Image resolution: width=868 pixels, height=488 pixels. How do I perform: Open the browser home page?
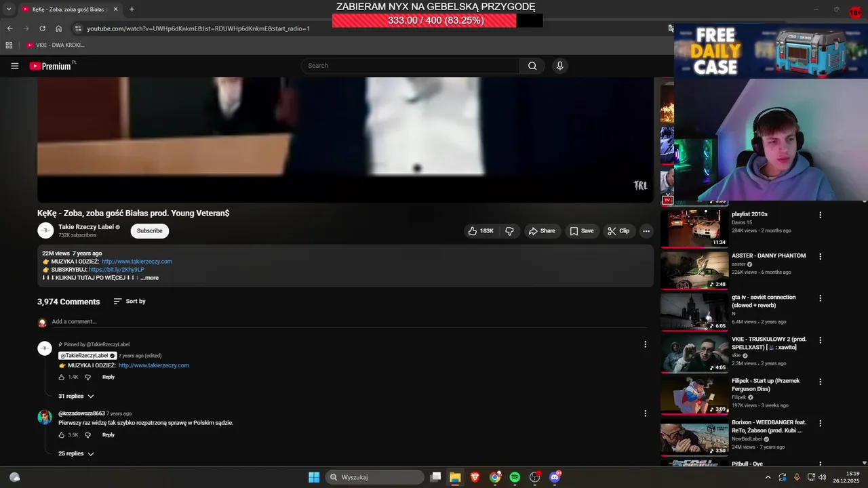pyautogui.click(x=58, y=28)
